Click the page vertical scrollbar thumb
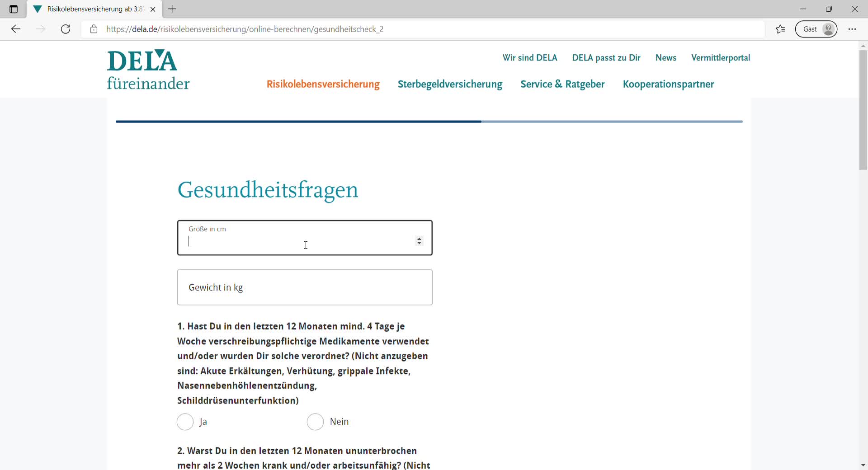This screenshot has width=868, height=470. pos(863,110)
